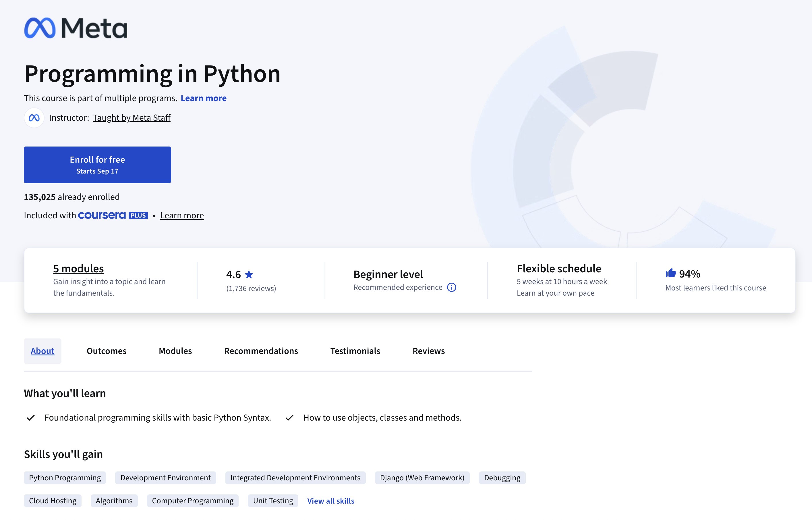812x520 pixels.
Task: Go to the Testimonials tab
Action: tap(355, 351)
